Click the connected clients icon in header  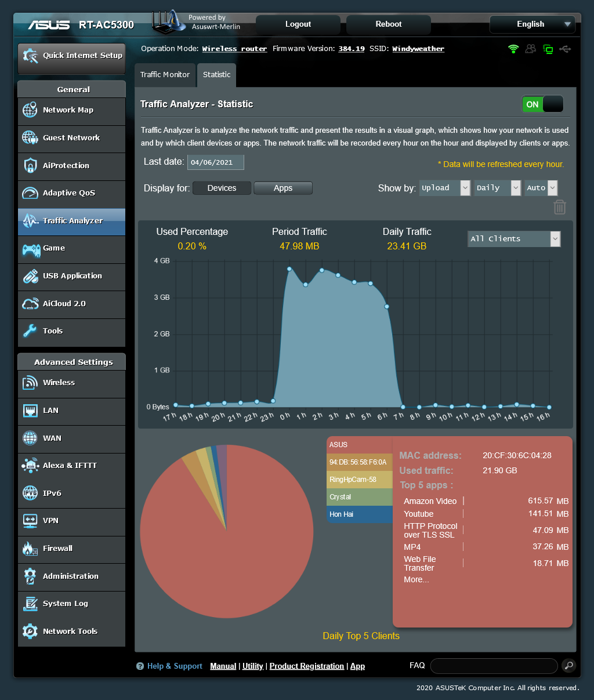coord(530,49)
